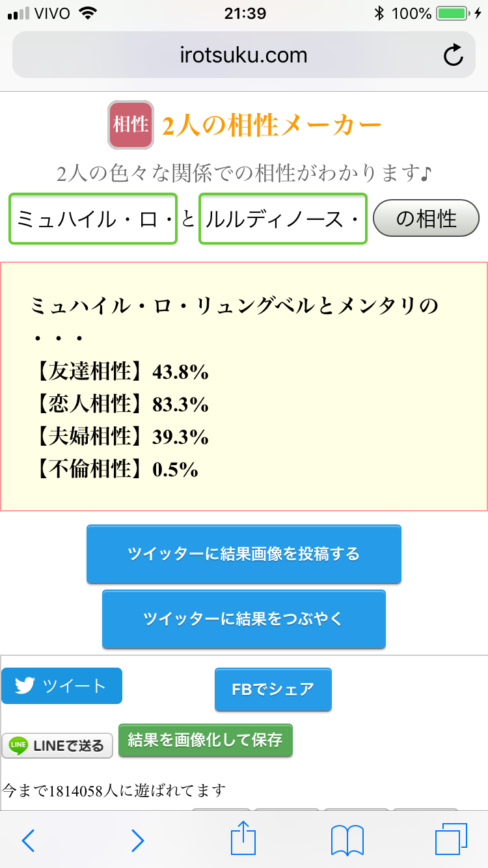The width and height of the screenshot is (488, 868).
Task: Tap the 2人の相性メーカー title link
Action: 271,125
